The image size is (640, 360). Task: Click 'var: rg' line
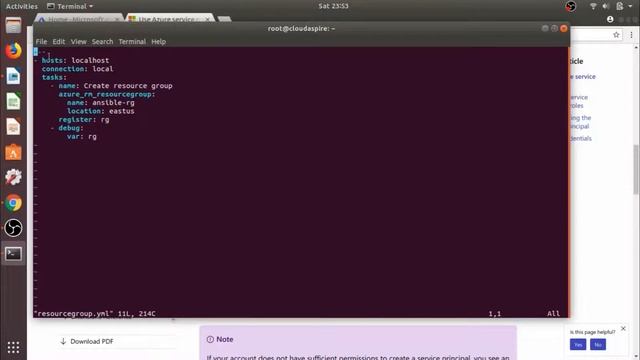point(82,136)
